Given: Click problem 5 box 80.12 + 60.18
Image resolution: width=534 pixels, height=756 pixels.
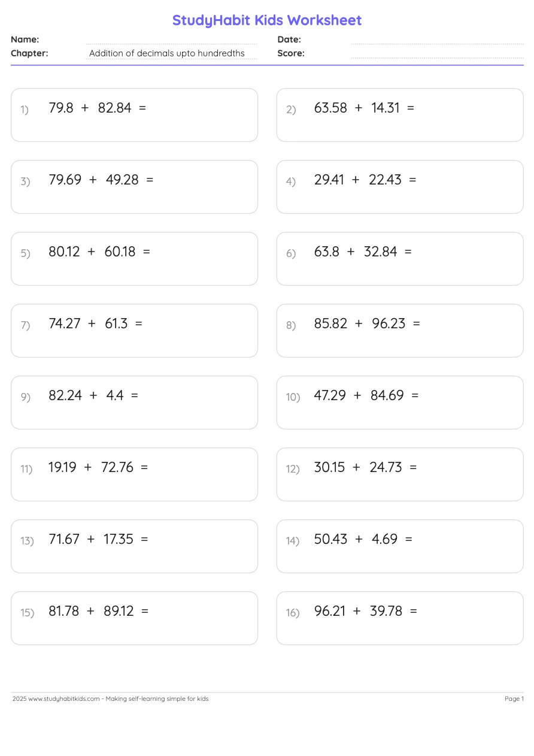Looking at the screenshot, I should click(134, 259).
